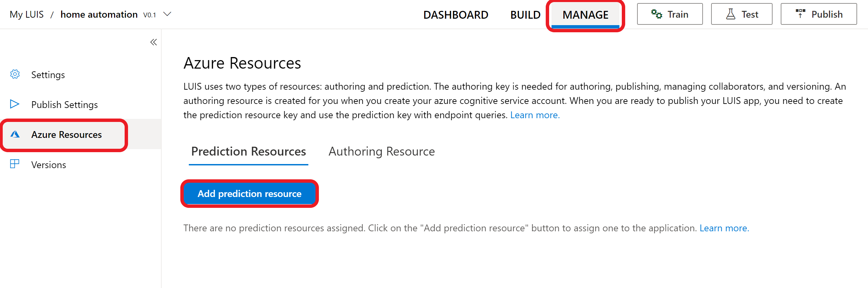Expand the app version dropdown arrow
This screenshot has width=868, height=288.
coord(167,14)
